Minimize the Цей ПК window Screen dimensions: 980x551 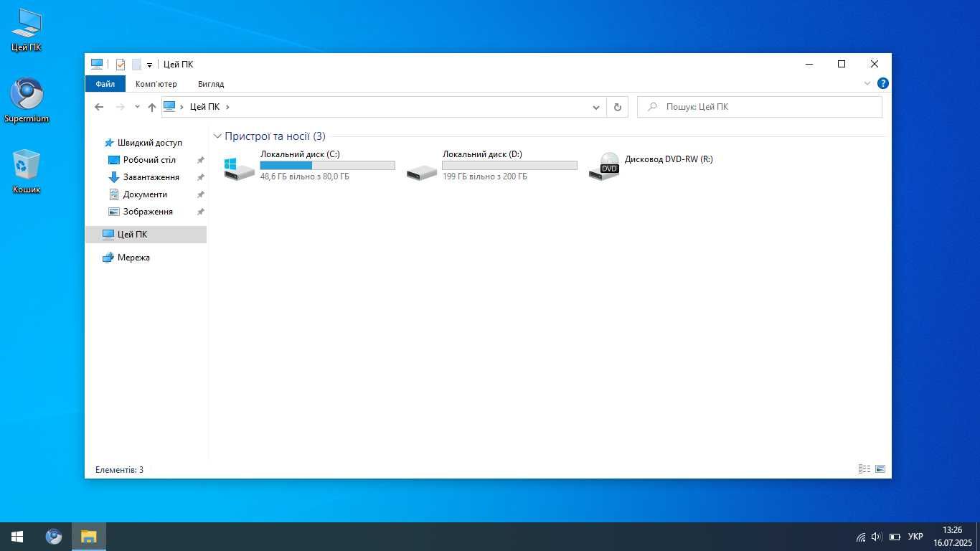pyautogui.click(x=809, y=64)
